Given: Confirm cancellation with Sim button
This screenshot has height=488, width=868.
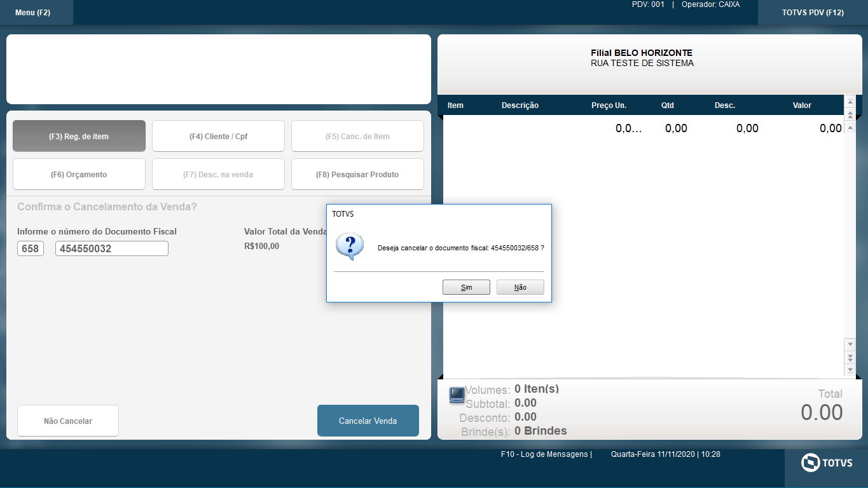Looking at the screenshot, I should pyautogui.click(x=466, y=287).
